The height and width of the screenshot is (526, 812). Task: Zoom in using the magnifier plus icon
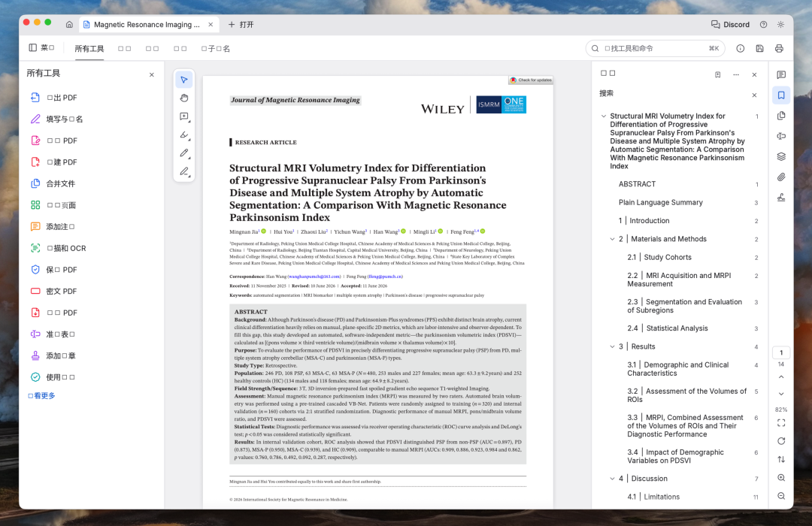click(x=781, y=478)
